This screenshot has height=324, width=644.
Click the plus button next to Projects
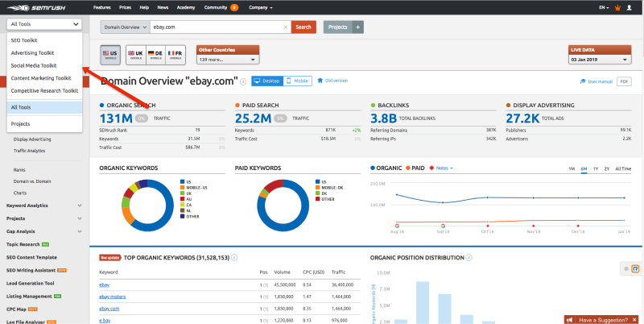coord(358,27)
